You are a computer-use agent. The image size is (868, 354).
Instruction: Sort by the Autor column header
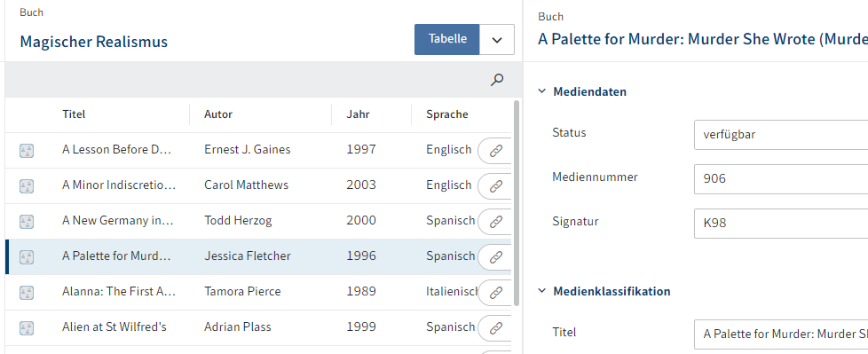[218, 114]
